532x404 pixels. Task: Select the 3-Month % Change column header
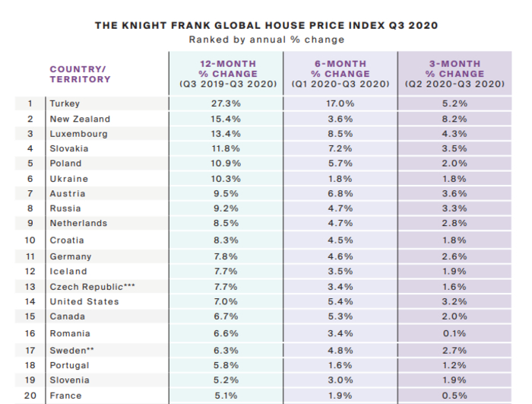454,74
